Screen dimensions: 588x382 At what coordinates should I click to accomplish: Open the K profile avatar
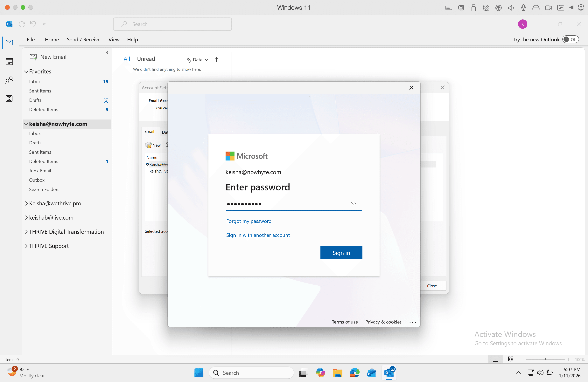point(522,24)
